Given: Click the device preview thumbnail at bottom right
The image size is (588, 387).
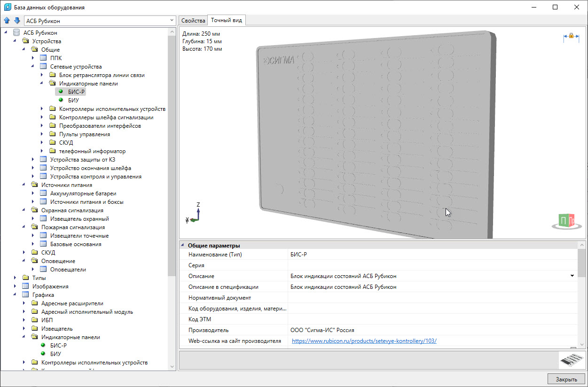Looking at the screenshot, I should pos(571,360).
